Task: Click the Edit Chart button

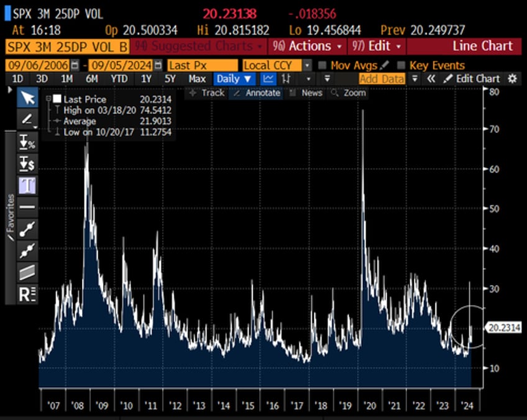Action: [x=472, y=79]
